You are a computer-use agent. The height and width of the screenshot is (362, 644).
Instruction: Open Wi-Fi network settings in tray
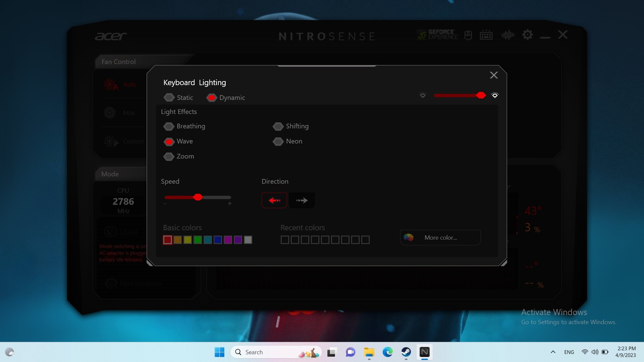coord(585,352)
